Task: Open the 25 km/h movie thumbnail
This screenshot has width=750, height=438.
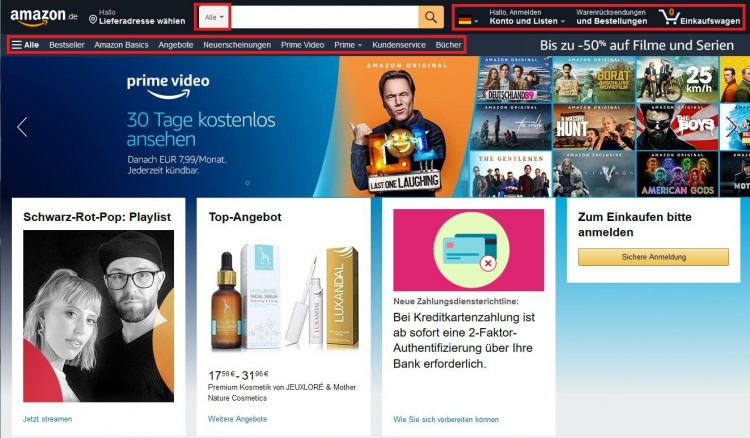Action: point(677,79)
